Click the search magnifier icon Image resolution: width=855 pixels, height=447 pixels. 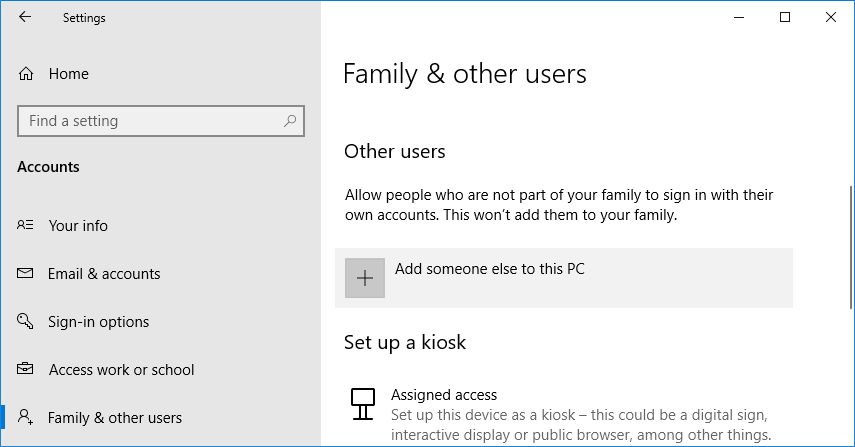tap(290, 121)
